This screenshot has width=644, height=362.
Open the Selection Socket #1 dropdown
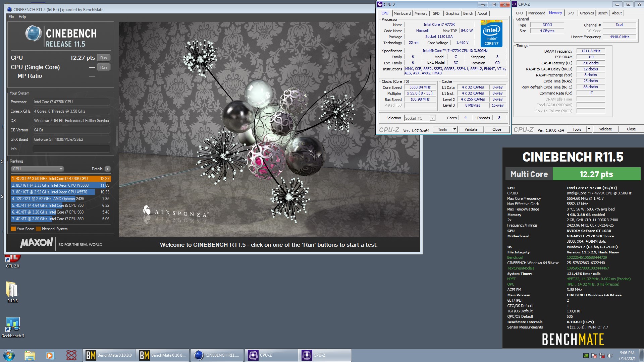tap(420, 118)
